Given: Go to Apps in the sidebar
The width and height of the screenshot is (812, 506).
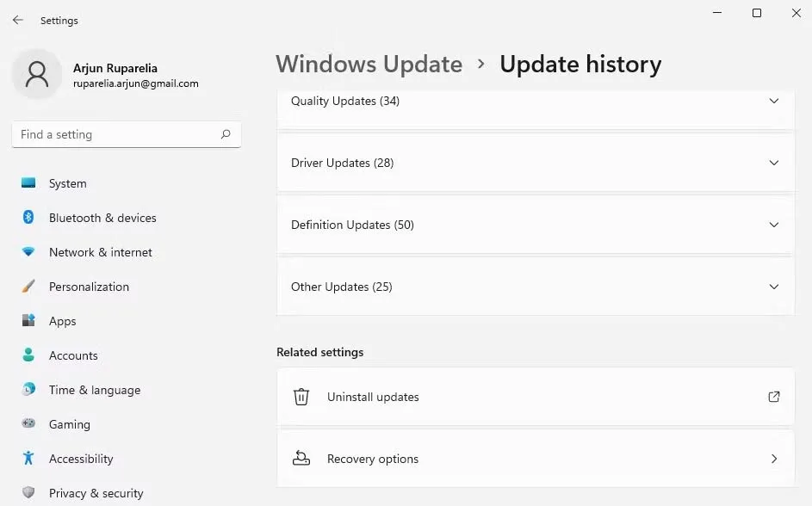Looking at the screenshot, I should click(63, 321).
